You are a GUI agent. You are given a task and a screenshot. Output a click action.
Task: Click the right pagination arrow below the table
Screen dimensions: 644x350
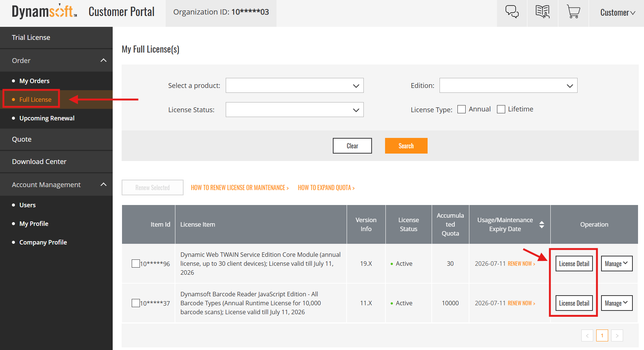click(617, 335)
